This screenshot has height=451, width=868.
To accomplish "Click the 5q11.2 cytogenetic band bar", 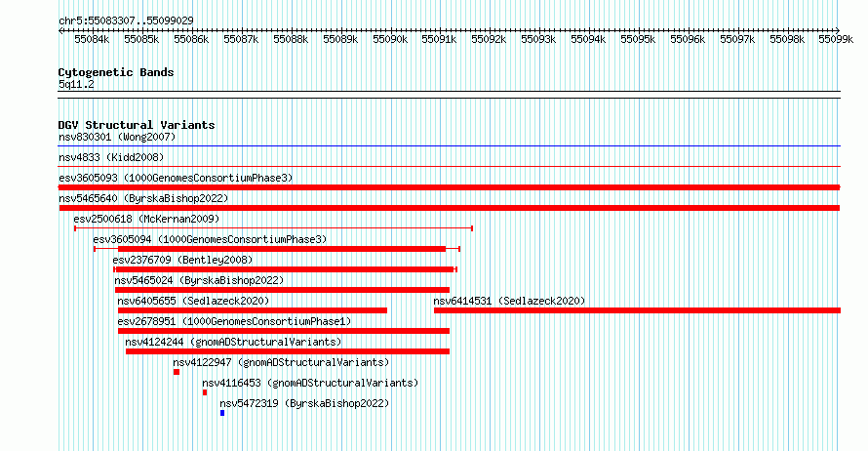I will pos(449,95).
